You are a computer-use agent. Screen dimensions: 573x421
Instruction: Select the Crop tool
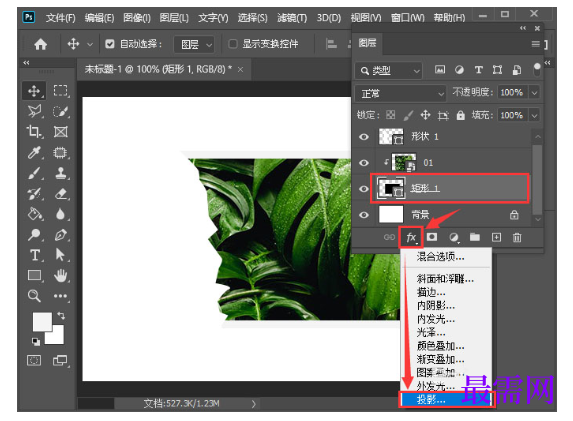pos(34,132)
